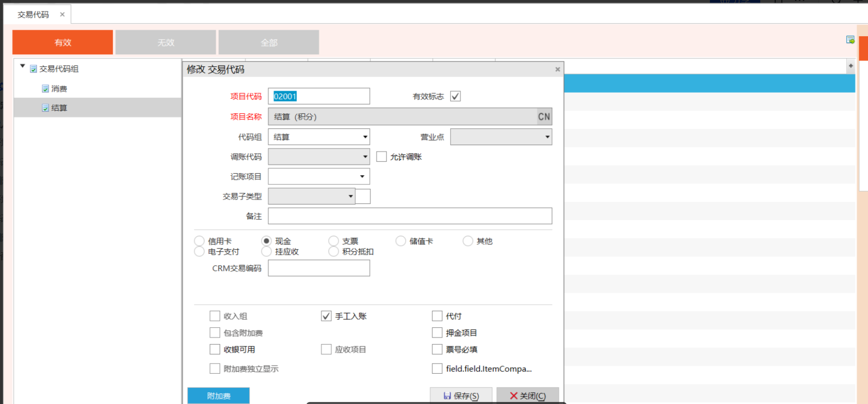Open the 代码组 dropdown
This screenshot has height=404, width=868.
coord(365,137)
